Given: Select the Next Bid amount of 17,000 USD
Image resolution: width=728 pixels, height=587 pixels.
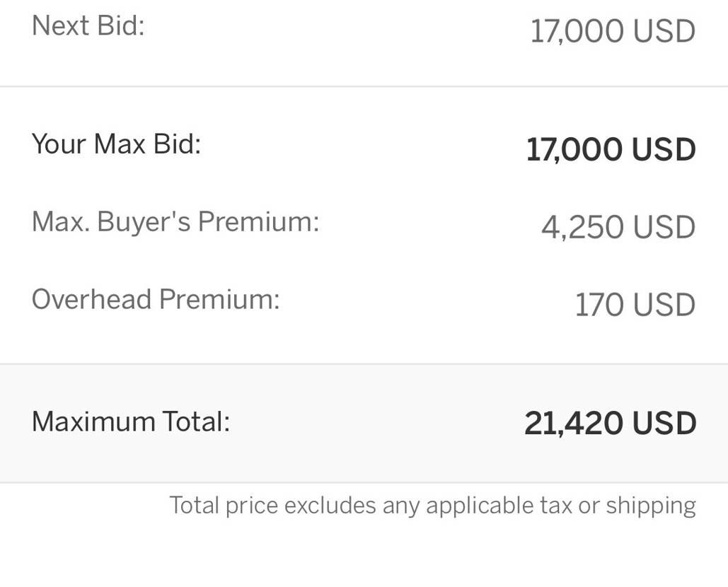Looking at the screenshot, I should 613,32.
